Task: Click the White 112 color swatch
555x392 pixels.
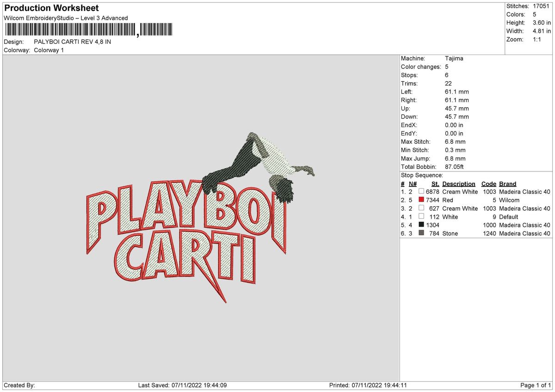Action: tap(421, 217)
